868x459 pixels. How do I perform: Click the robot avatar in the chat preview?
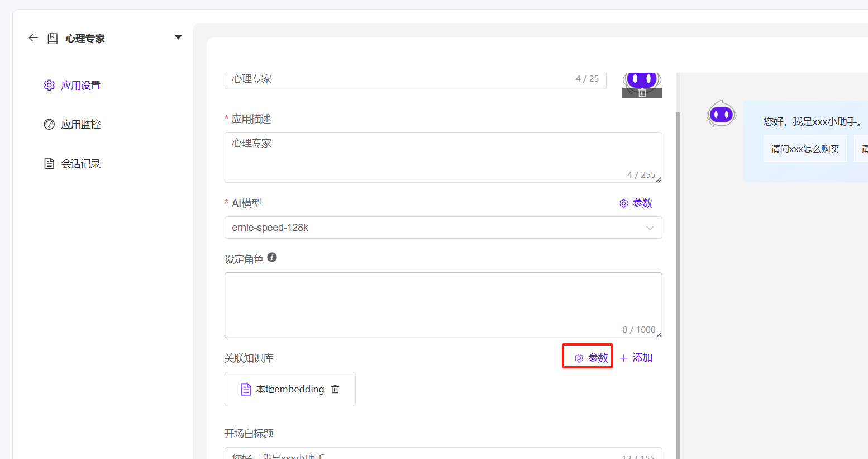coord(721,114)
